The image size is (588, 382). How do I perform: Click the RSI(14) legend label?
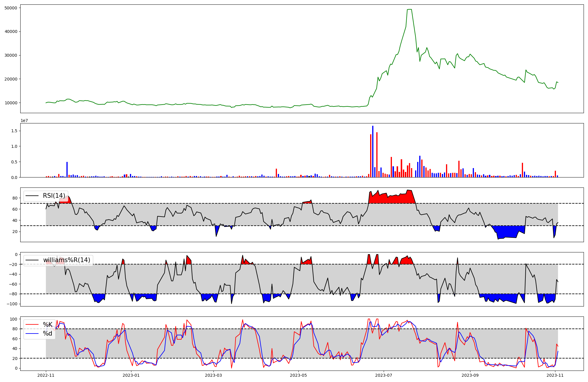(54, 196)
